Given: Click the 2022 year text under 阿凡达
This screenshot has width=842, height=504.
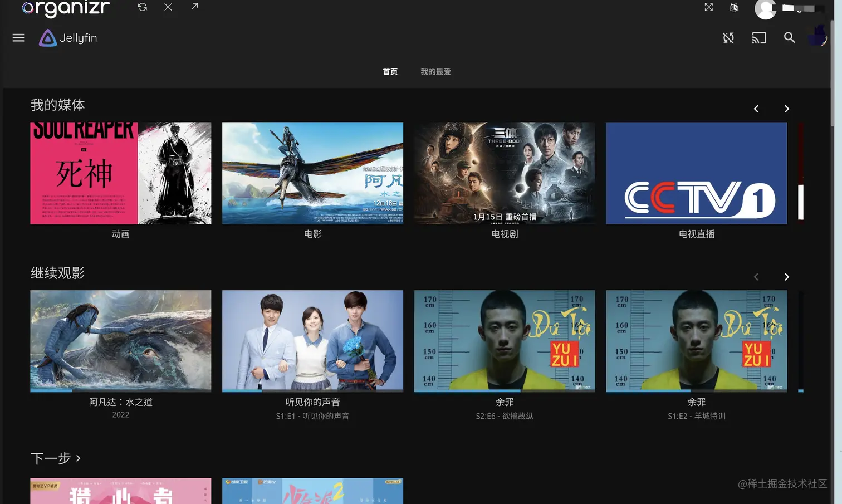Looking at the screenshot, I should tap(121, 415).
